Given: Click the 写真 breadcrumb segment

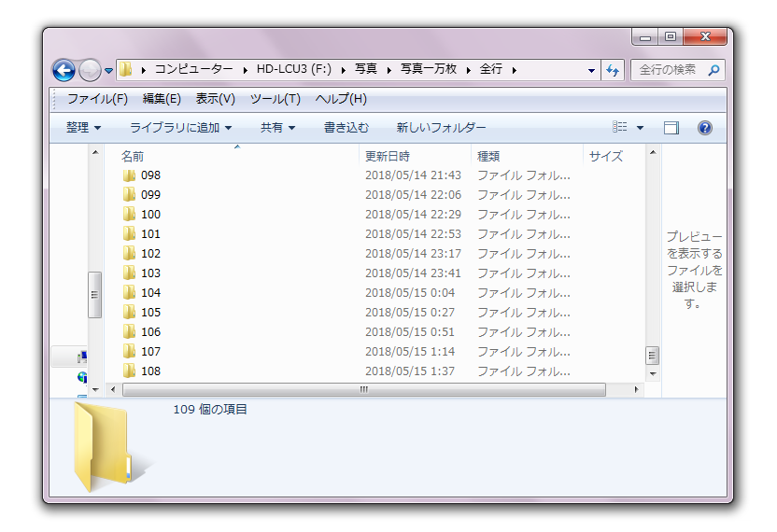Looking at the screenshot, I should pos(366,69).
